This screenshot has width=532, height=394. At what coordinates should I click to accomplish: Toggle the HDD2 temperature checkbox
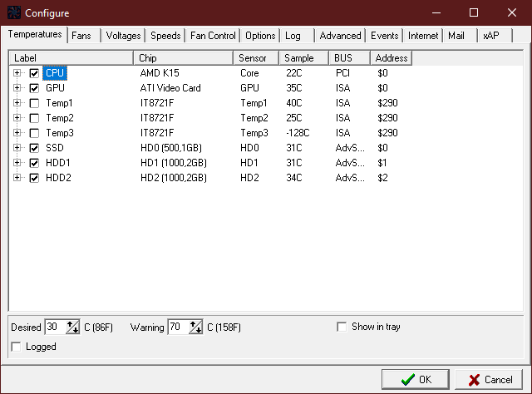34,178
